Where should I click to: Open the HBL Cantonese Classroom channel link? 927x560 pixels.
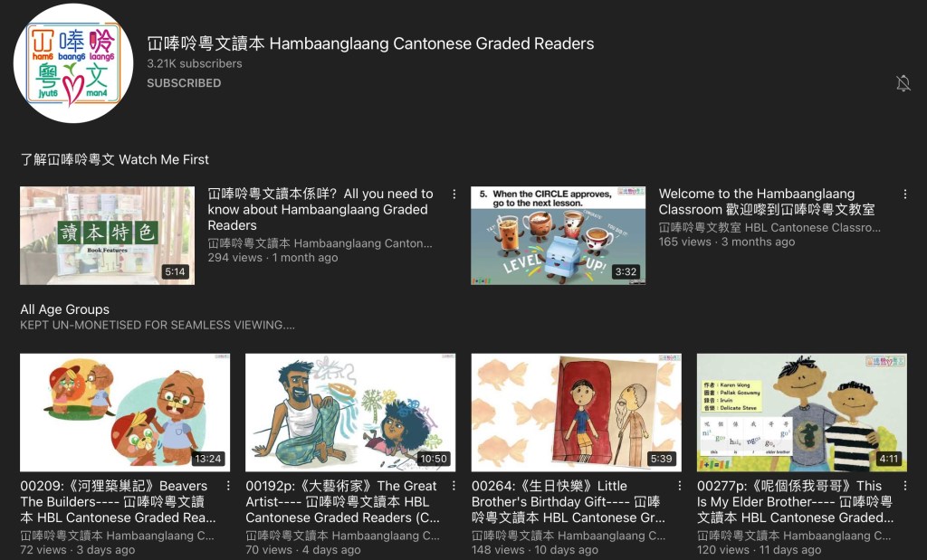tap(769, 228)
